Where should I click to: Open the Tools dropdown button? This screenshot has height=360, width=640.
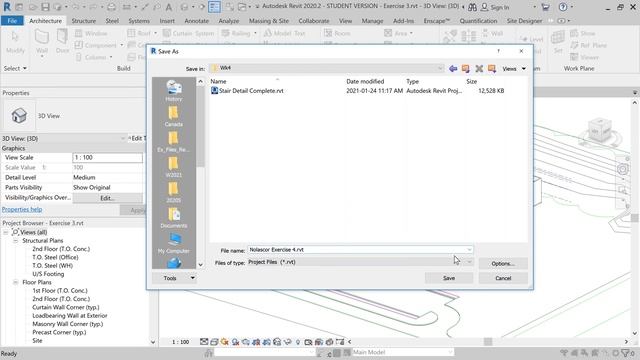(174, 278)
